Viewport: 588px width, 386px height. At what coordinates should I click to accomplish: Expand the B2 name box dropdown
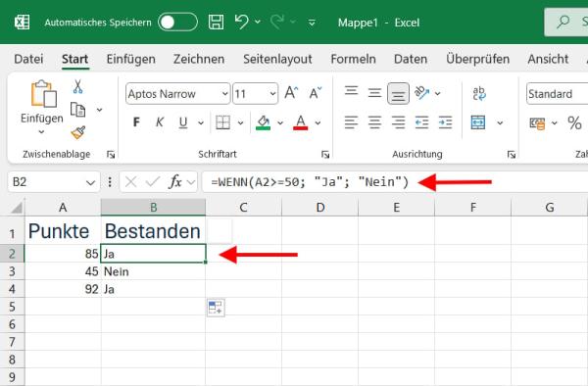(90, 183)
